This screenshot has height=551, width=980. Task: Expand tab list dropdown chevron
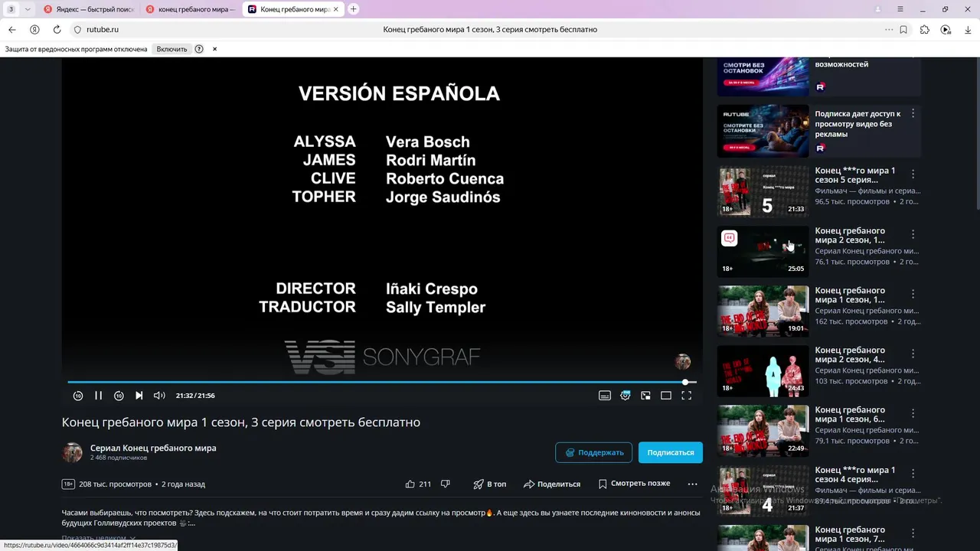pos(28,9)
